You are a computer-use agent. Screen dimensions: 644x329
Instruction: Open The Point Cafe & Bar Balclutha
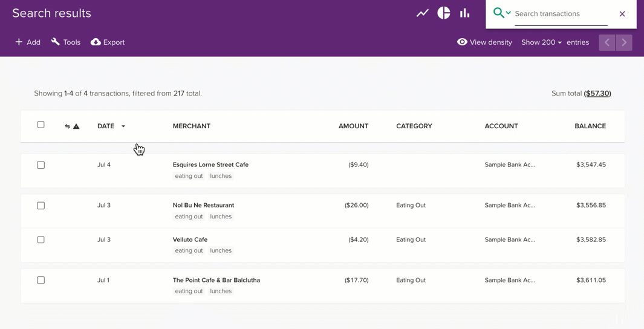pyautogui.click(x=216, y=280)
